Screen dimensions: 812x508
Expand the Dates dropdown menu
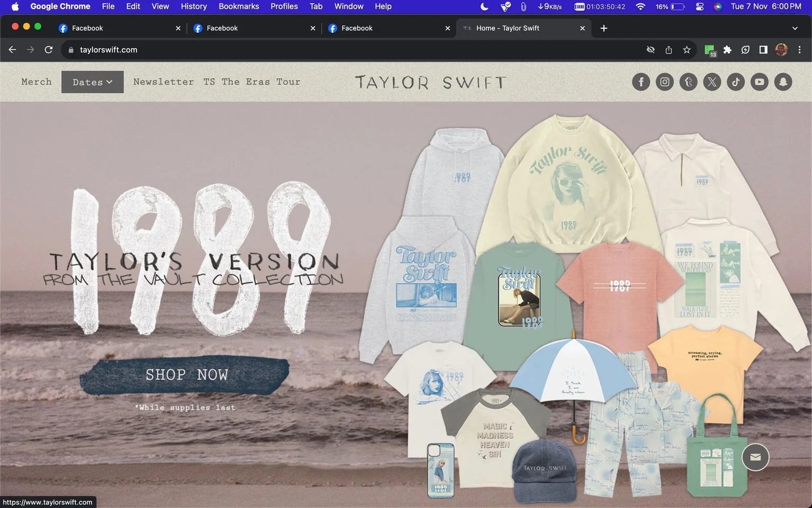93,82
